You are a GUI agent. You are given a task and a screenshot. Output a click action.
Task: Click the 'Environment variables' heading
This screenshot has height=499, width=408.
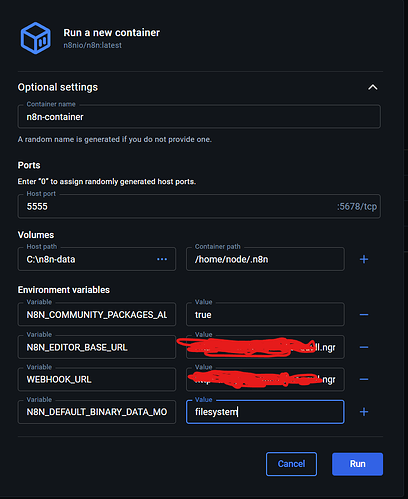click(x=64, y=290)
